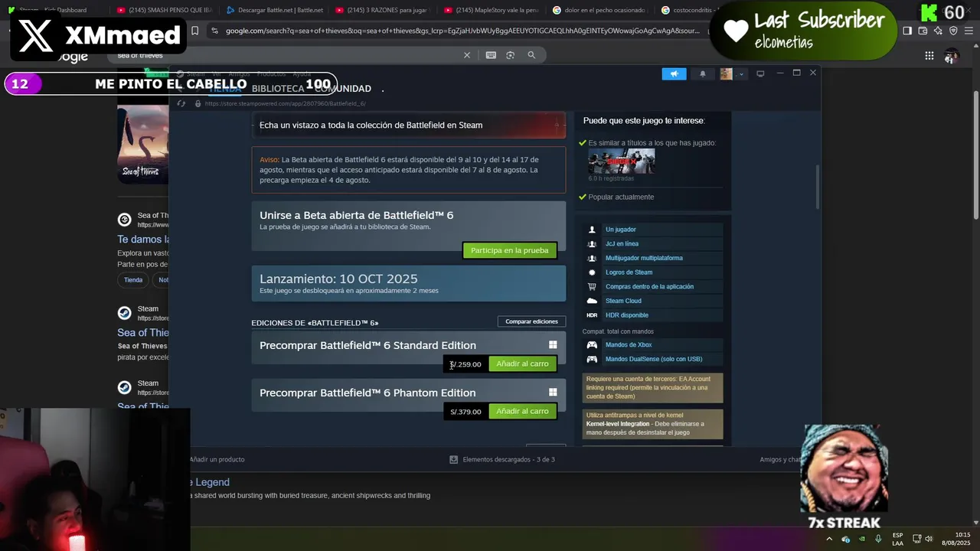Switch to MapleStory vale la pena tab
980x551 pixels.
pyautogui.click(x=492, y=10)
